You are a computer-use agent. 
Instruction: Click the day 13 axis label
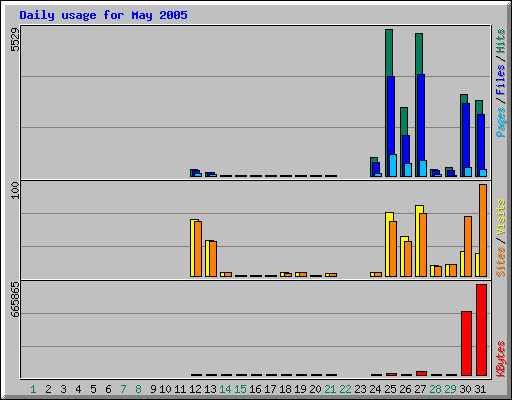click(x=210, y=389)
